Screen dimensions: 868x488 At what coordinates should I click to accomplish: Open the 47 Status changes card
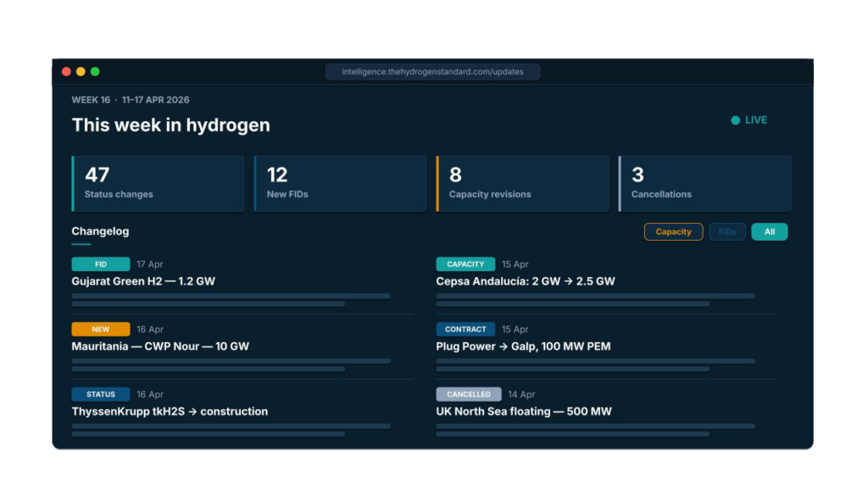tap(158, 183)
